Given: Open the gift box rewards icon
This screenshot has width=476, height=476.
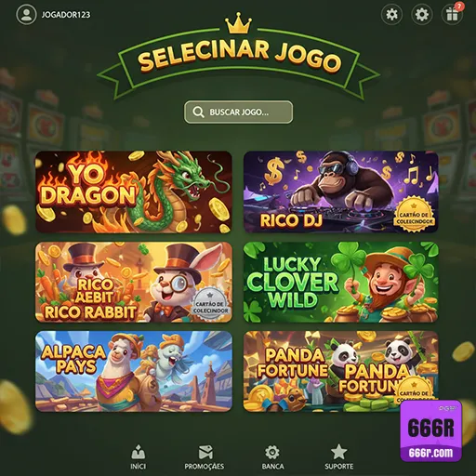Looking at the screenshot, I should (x=452, y=14).
